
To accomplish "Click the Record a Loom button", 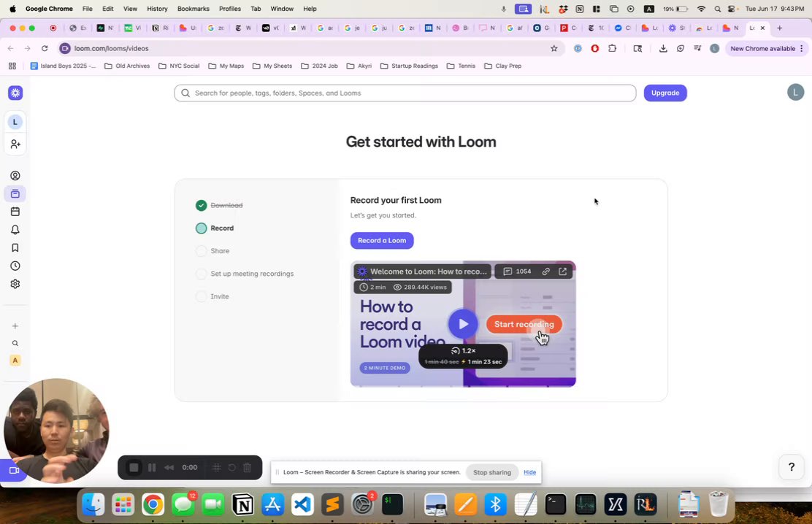I will click(382, 240).
